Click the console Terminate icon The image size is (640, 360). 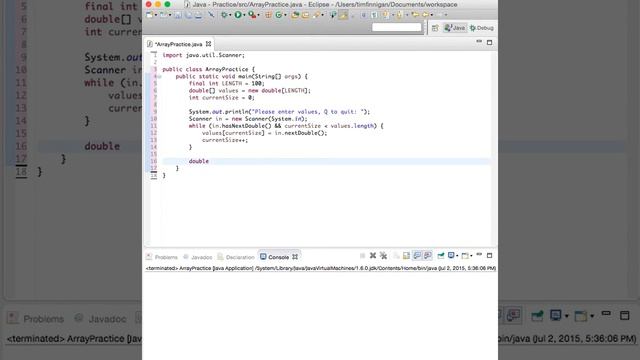(362, 256)
